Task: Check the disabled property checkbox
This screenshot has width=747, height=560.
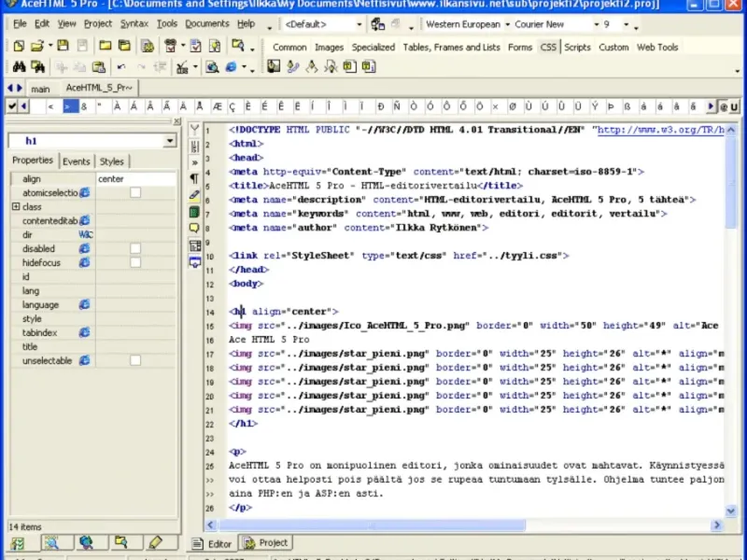Action: 135,248
